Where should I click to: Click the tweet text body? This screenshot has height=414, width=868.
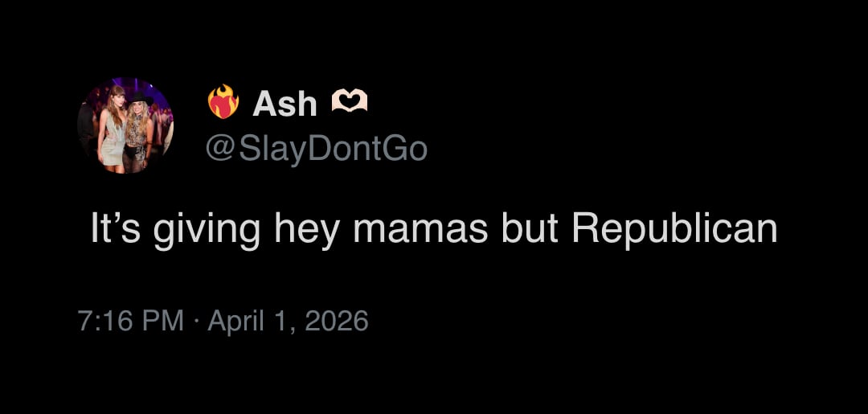pos(433,229)
